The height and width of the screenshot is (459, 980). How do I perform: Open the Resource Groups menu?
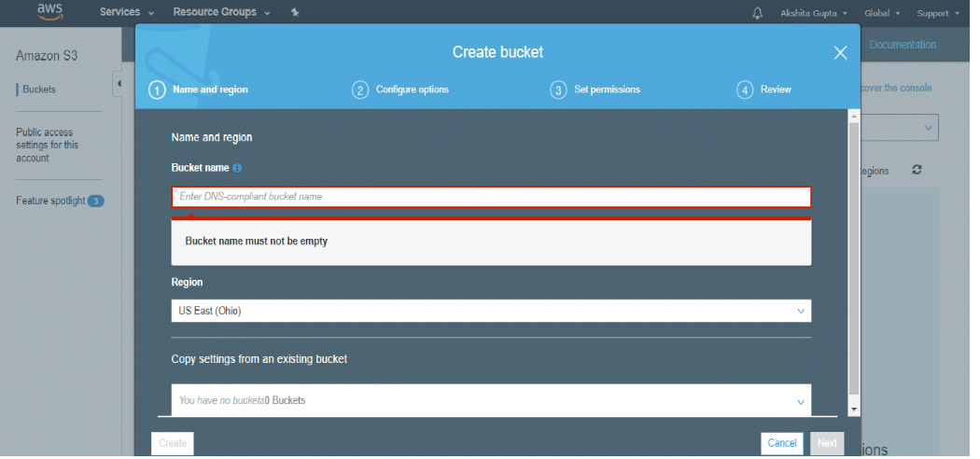point(221,12)
